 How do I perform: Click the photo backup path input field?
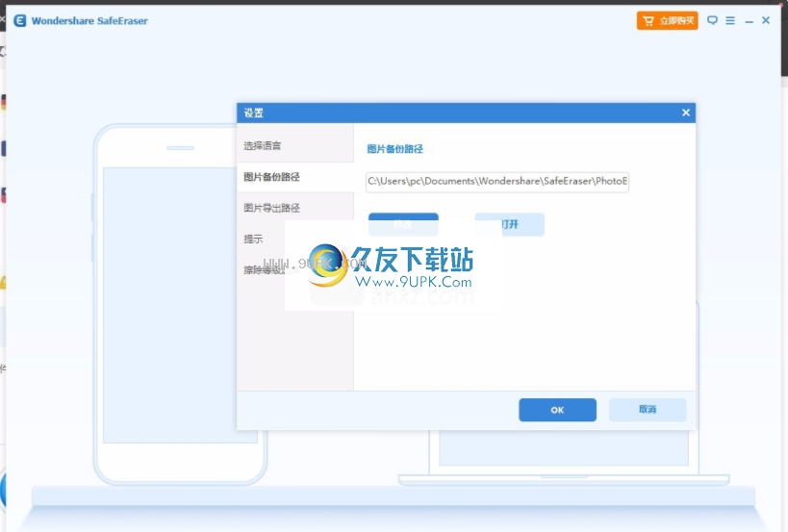[497, 182]
